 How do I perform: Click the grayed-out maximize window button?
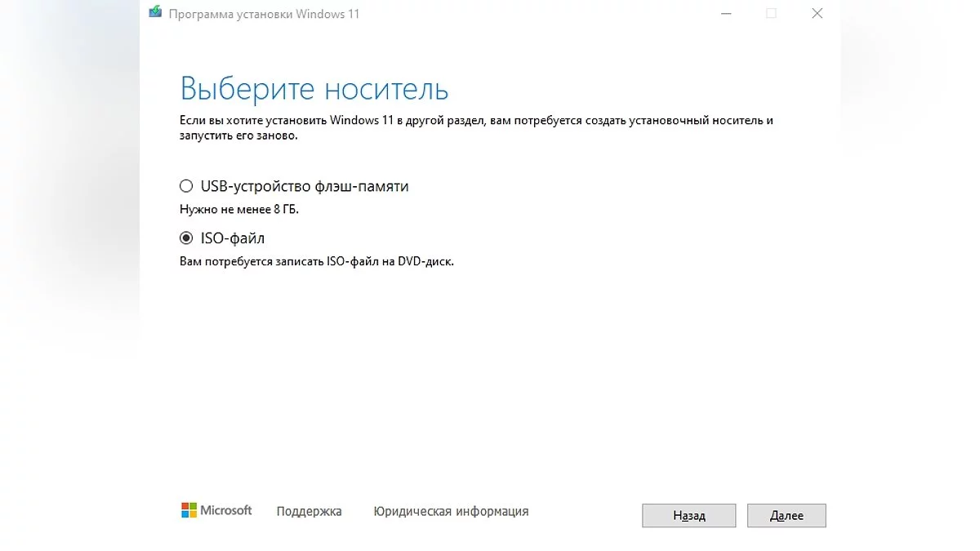[771, 13]
